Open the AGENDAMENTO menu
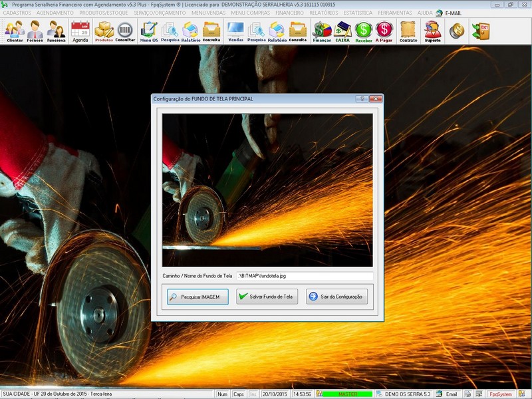 pos(55,13)
